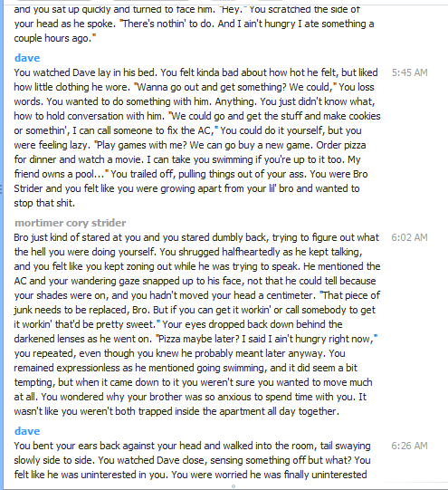
Task: Click the 6:02 AM timestamp
Action: 409,237
